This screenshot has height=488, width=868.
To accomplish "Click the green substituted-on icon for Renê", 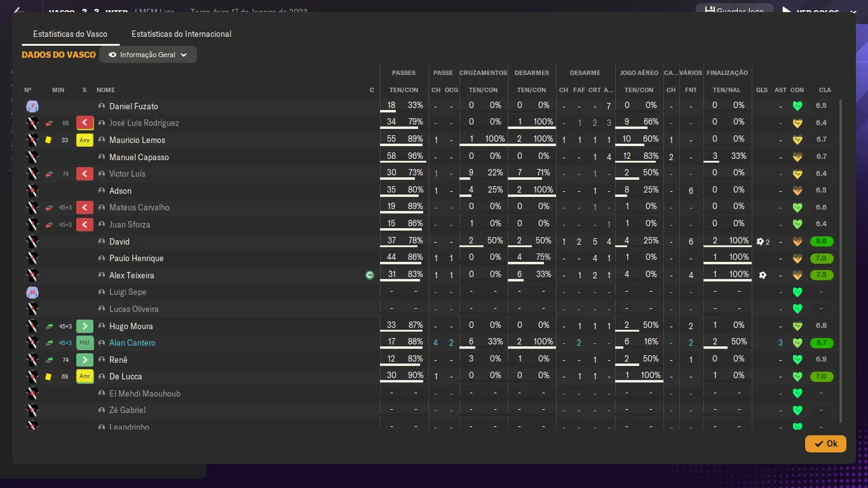I will pyautogui.click(x=85, y=360).
